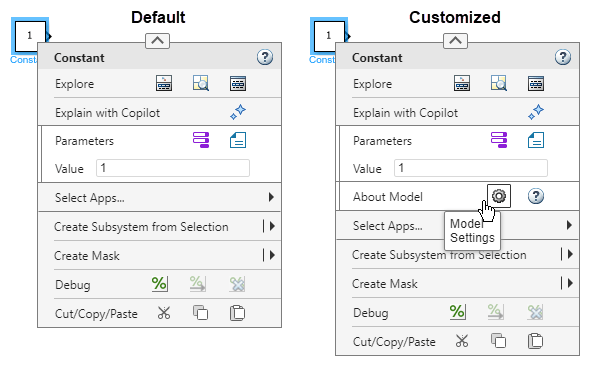The width and height of the screenshot is (590, 368).
Task: Open Property Inspector icon in Default Parameters row
Action: point(201,140)
